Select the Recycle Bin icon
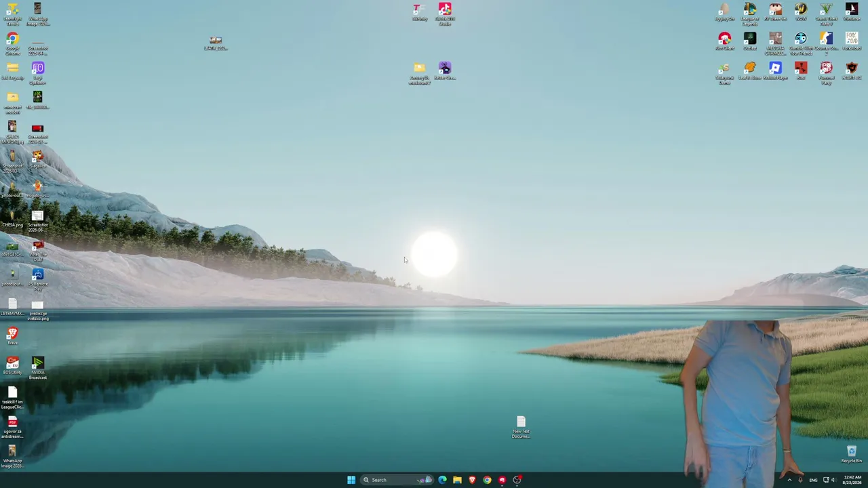The height and width of the screenshot is (488, 868). 852,455
